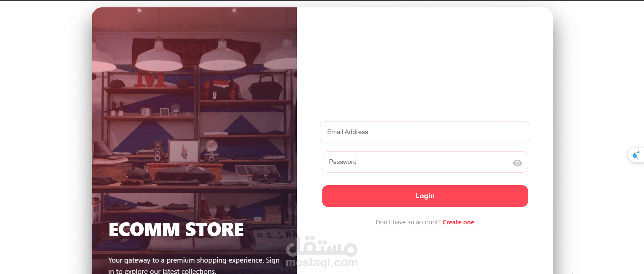Click the Arabic mostaql logo watermark
The width and height of the screenshot is (644, 274).
322,246
